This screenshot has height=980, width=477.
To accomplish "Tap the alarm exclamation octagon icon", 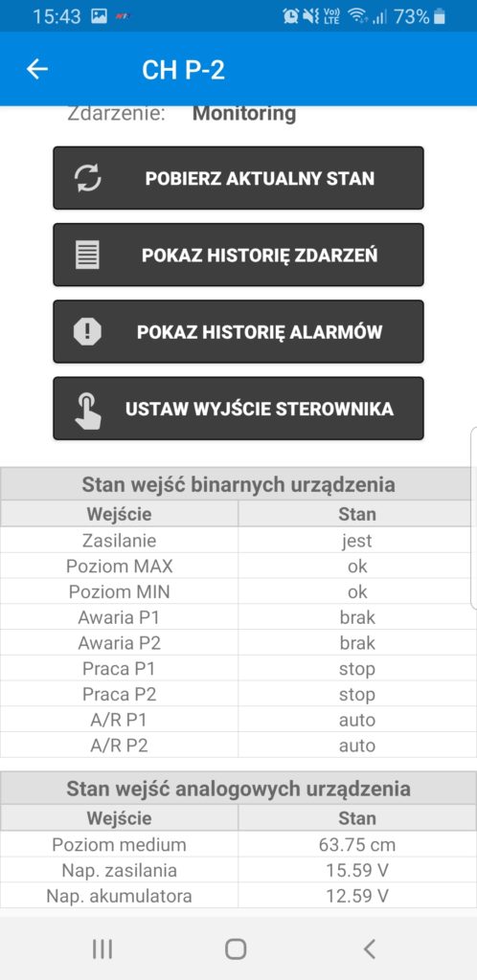I will click(87, 331).
